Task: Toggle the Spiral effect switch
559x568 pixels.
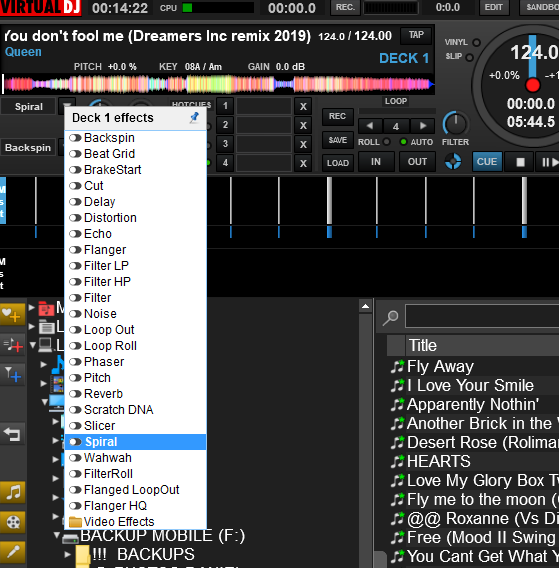Action: (x=75, y=442)
